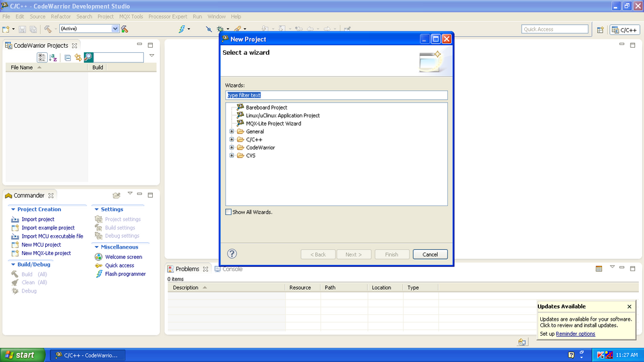
Task: Click the Projects panel search field
Action: (119, 57)
